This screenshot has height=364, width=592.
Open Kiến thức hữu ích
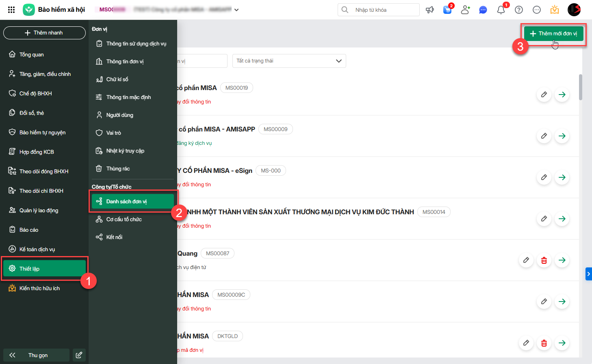point(44,288)
